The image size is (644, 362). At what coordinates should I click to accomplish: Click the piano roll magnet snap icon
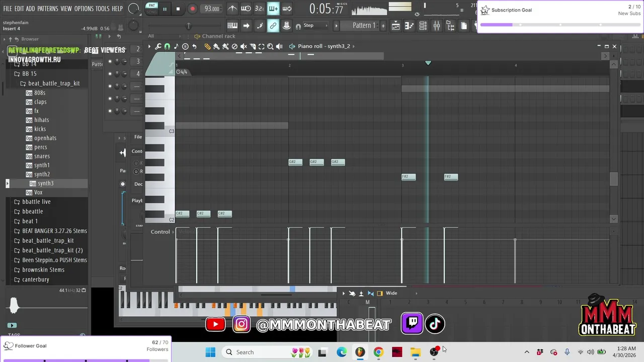(167, 46)
